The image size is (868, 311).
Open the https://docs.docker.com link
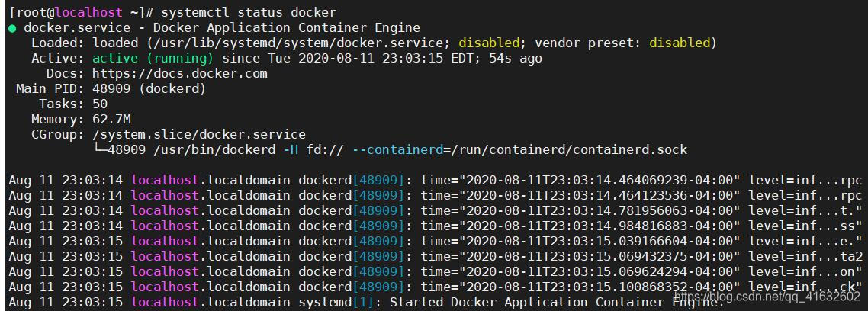click(x=180, y=74)
